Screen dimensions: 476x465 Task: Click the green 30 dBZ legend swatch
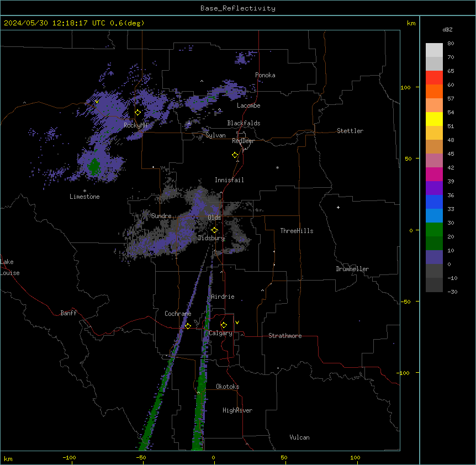434,230
